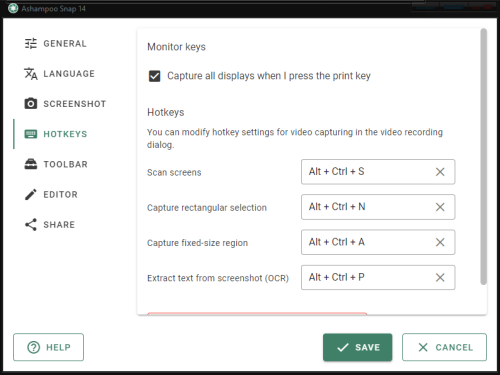Select the Hotkeys keyboard icon
Viewport: 500px width, 375px height.
pos(31,134)
